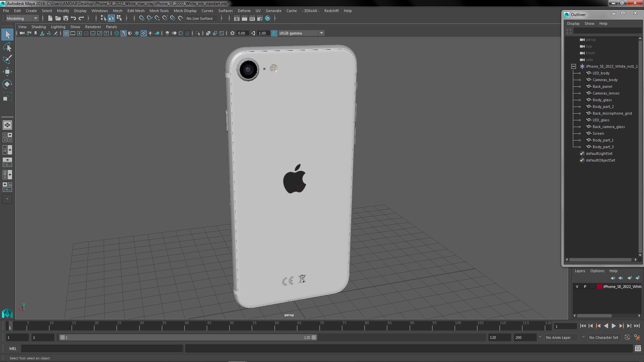Undo the last action
This screenshot has height=362, width=644.
click(73, 18)
